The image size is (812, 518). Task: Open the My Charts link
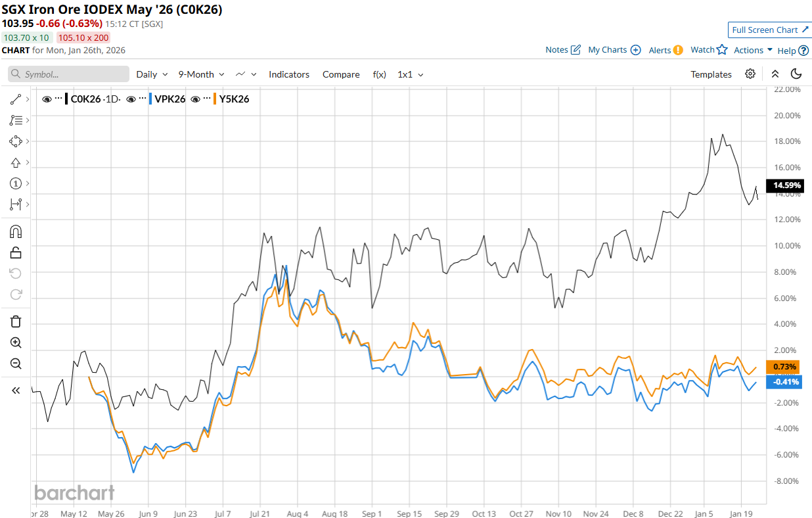pyautogui.click(x=614, y=50)
